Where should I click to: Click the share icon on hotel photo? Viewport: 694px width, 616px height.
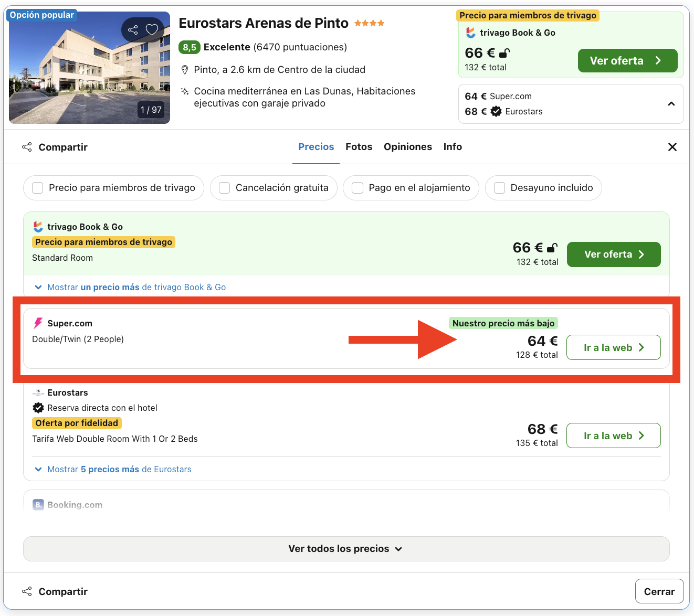coord(133,30)
